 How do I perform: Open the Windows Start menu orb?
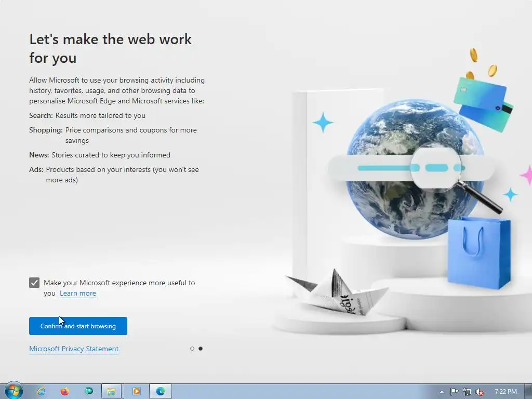coord(14,391)
